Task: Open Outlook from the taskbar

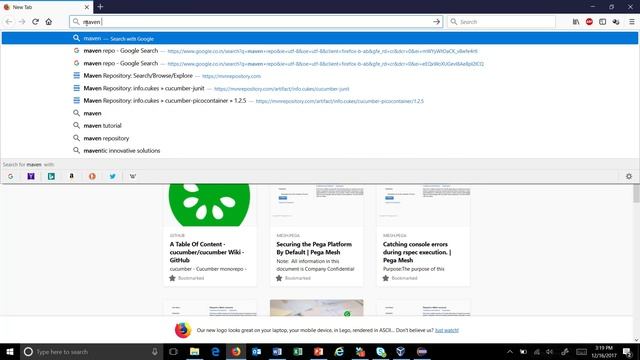Action: click(256, 351)
